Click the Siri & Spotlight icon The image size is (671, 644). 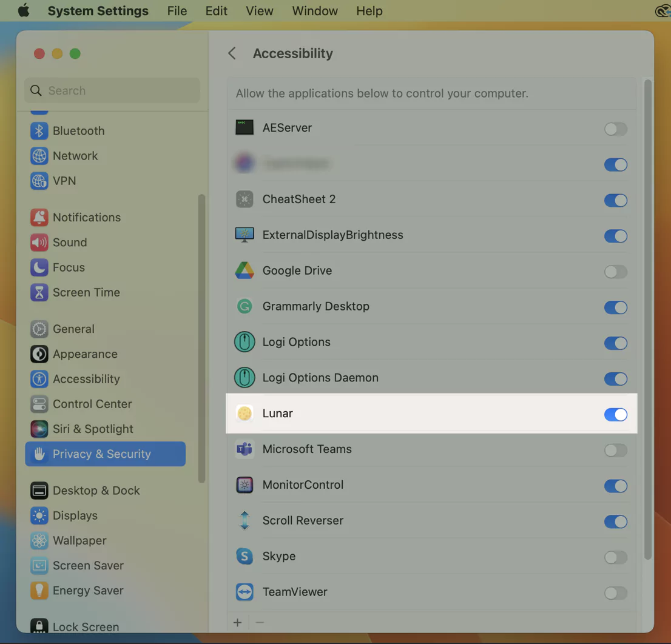click(39, 429)
